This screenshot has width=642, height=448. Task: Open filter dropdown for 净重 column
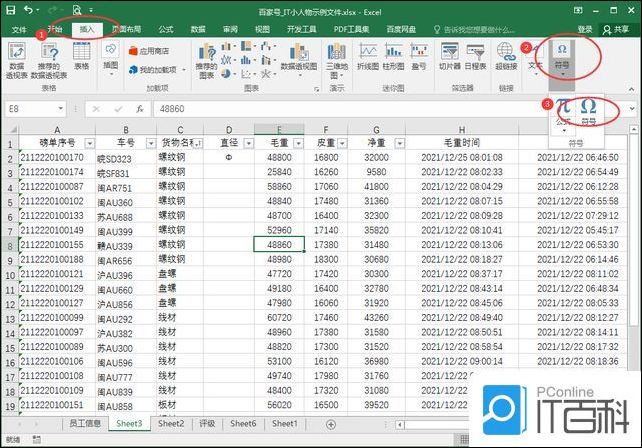click(400, 143)
